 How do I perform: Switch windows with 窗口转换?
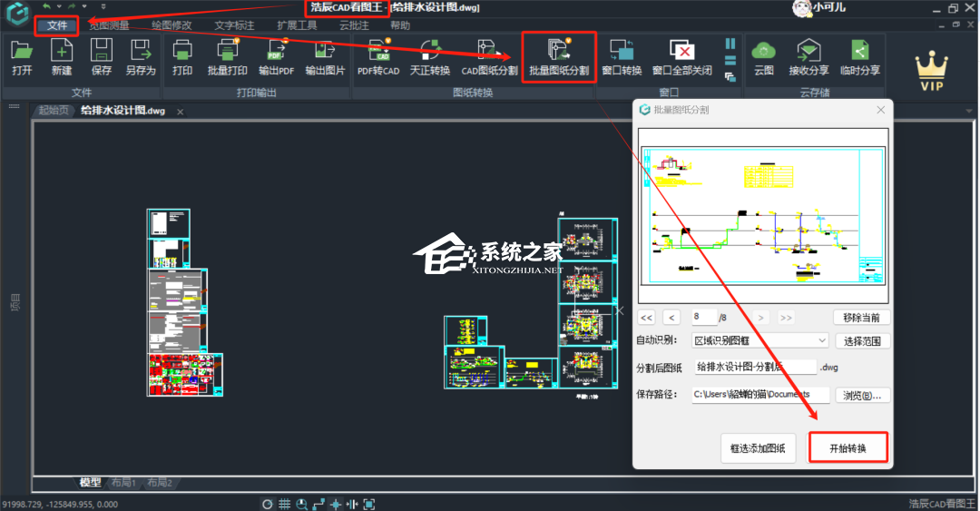622,57
